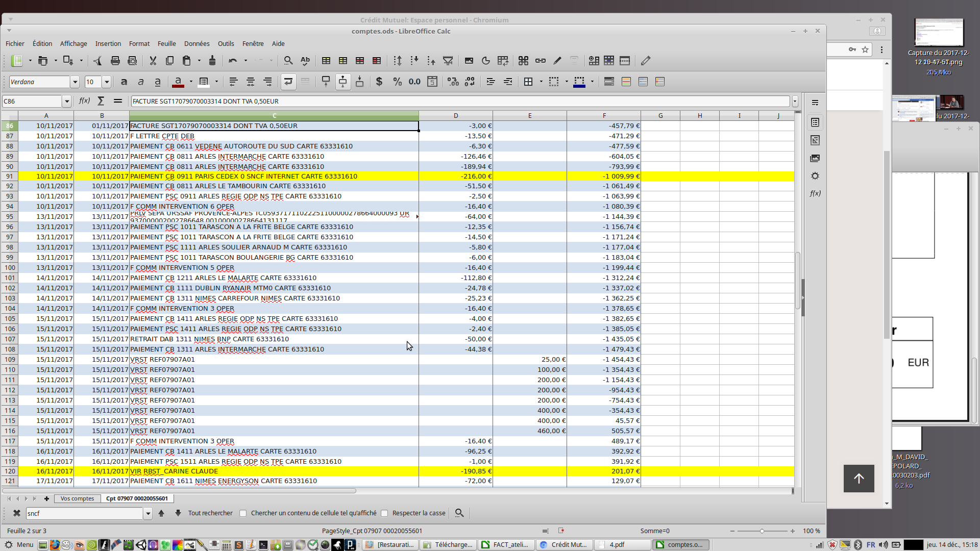This screenshot has width=980, height=551.
Task: Click the Cut scissors icon
Action: (153, 61)
